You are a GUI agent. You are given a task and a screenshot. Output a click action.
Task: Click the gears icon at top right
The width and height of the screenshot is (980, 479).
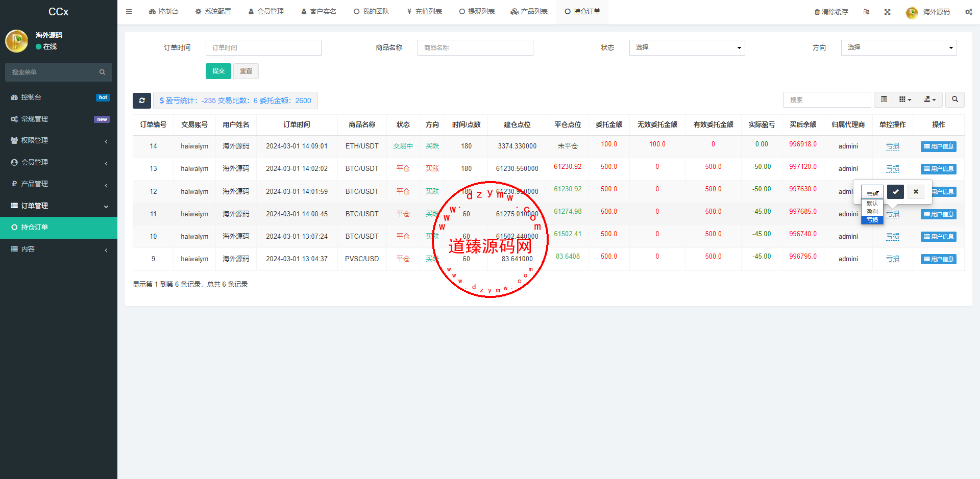[968, 12]
